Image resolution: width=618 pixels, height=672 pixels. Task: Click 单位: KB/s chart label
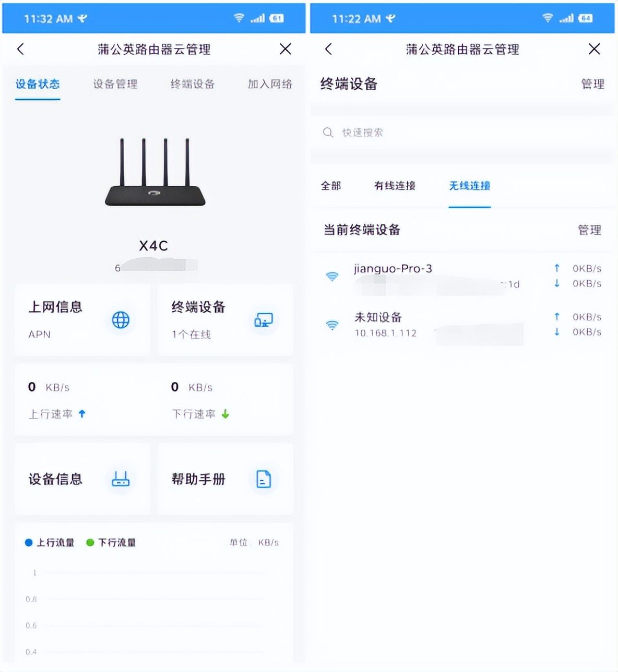254,543
